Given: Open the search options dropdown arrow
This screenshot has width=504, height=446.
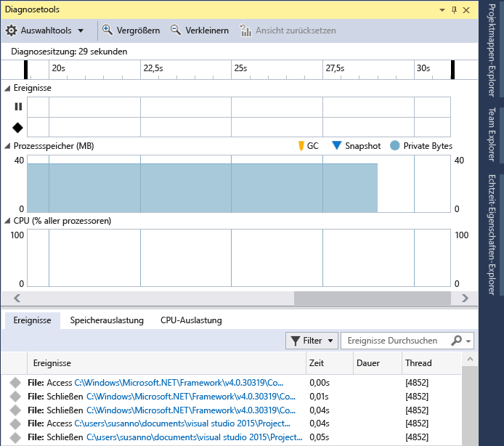Looking at the screenshot, I should click(x=468, y=341).
